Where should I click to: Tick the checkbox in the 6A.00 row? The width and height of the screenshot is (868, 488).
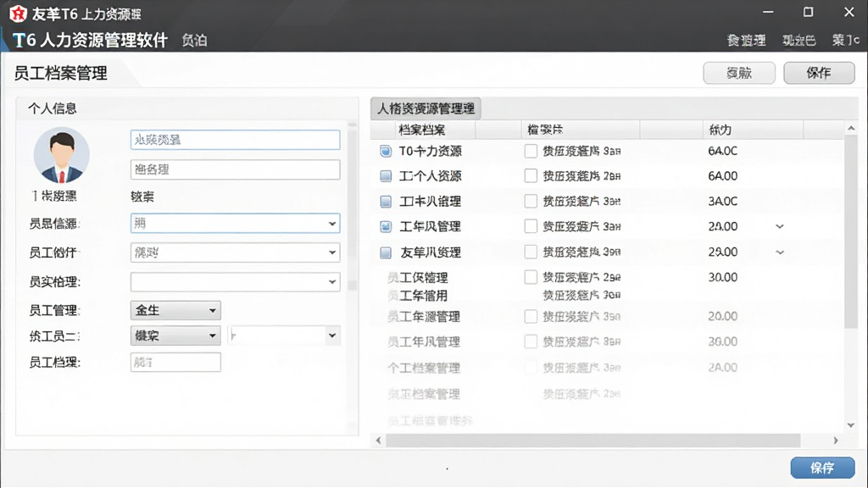(531, 176)
